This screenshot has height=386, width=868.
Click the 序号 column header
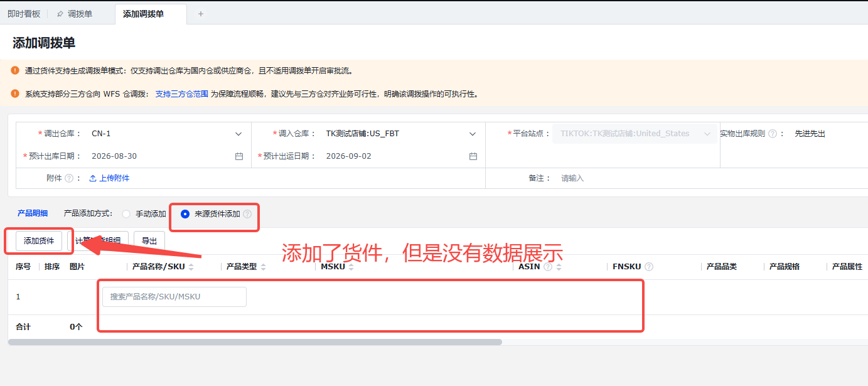pyautogui.click(x=23, y=267)
